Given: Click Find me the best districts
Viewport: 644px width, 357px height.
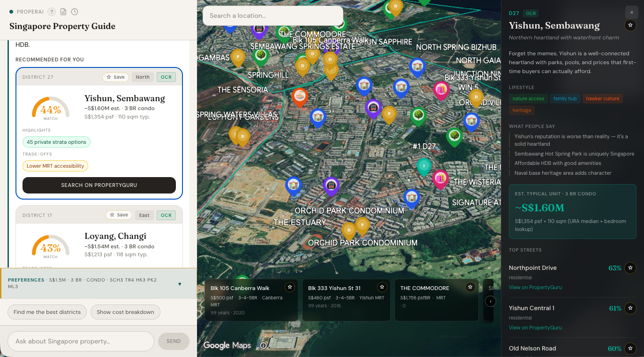Looking at the screenshot, I should pos(47,312).
